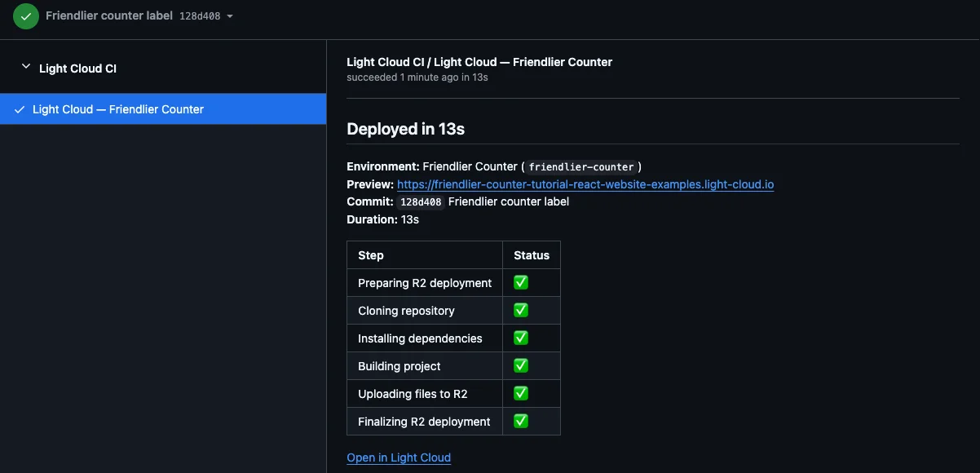980x473 pixels.
Task: Click the Uploading files to R2 step cell
Action: click(x=425, y=394)
